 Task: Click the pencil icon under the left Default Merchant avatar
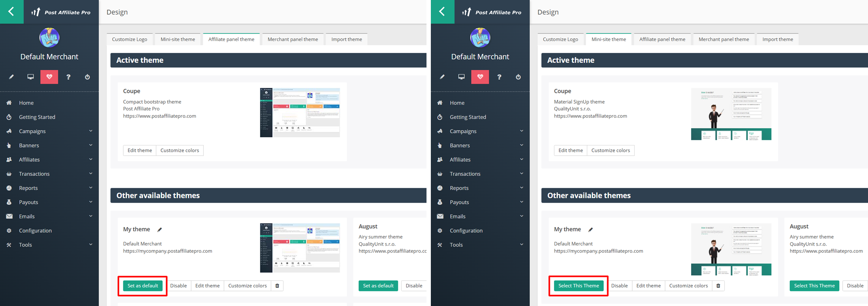pyautogui.click(x=11, y=77)
